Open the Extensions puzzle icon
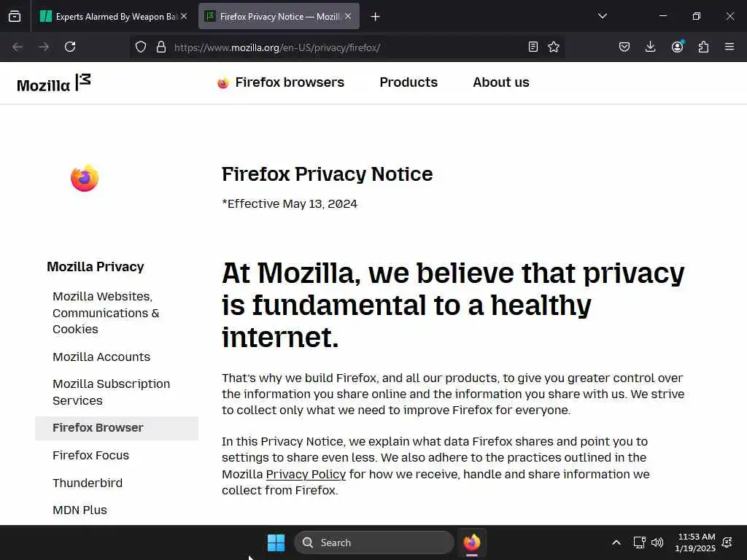This screenshot has width=747, height=560. point(703,47)
